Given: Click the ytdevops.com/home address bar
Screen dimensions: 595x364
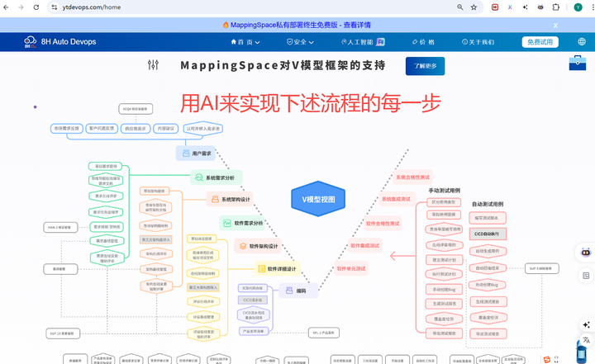Looking at the screenshot, I should click(x=250, y=7).
